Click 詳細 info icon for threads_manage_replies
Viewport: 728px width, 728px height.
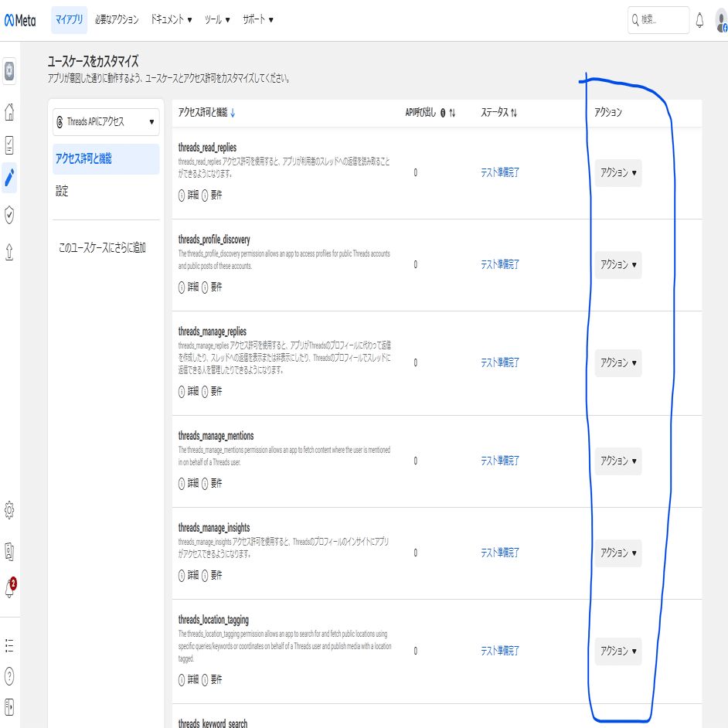tap(182, 391)
